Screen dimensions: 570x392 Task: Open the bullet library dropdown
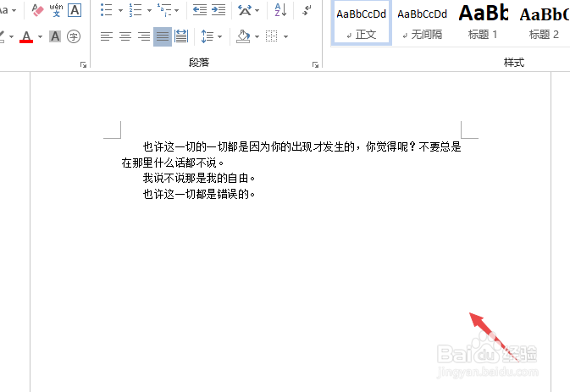[120, 10]
